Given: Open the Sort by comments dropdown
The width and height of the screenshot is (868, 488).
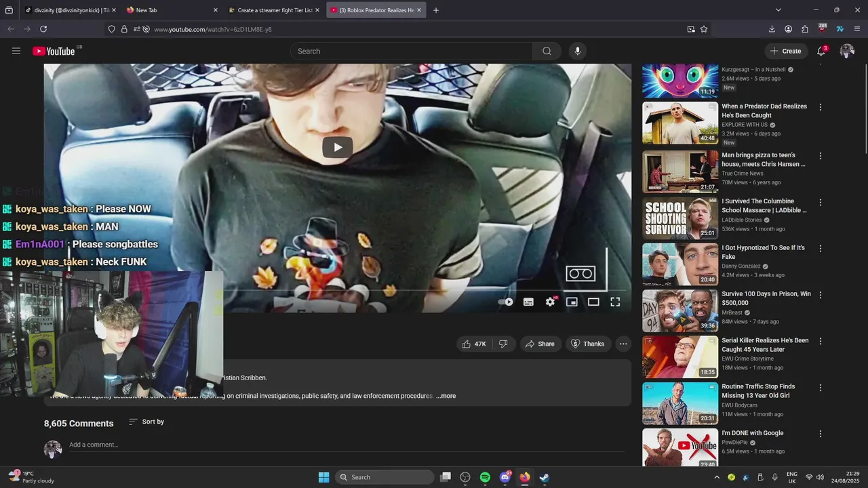Looking at the screenshot, I should point(146,422).
